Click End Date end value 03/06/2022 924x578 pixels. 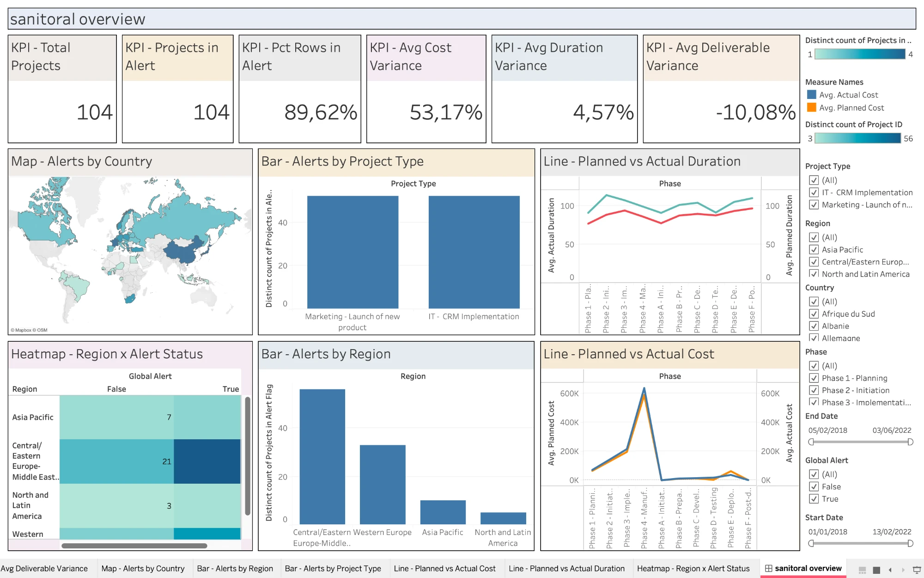click(x=892, y=430)
